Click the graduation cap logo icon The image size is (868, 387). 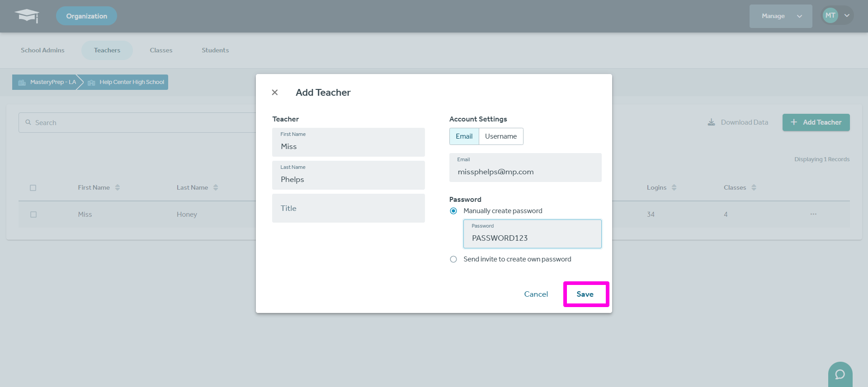[x=27, y=16]
